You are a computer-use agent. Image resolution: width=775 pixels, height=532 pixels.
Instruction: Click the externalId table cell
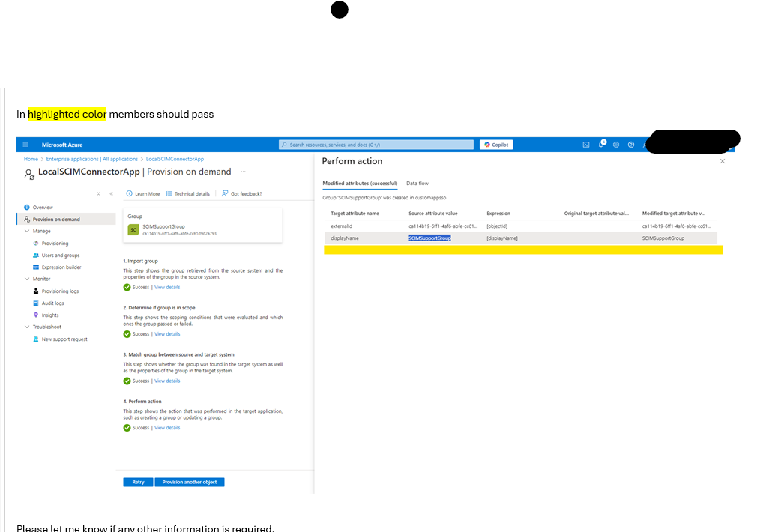[x=341, y=226]
